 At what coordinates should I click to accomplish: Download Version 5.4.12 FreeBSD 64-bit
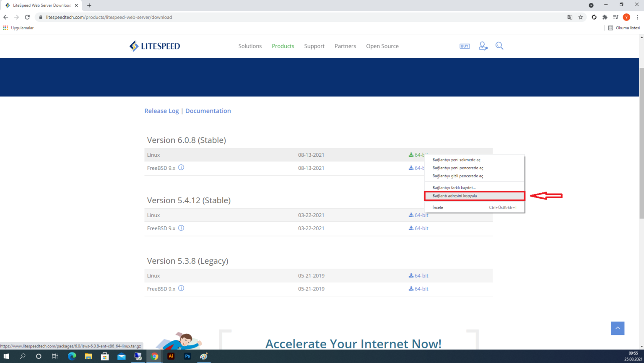[418, 228]
